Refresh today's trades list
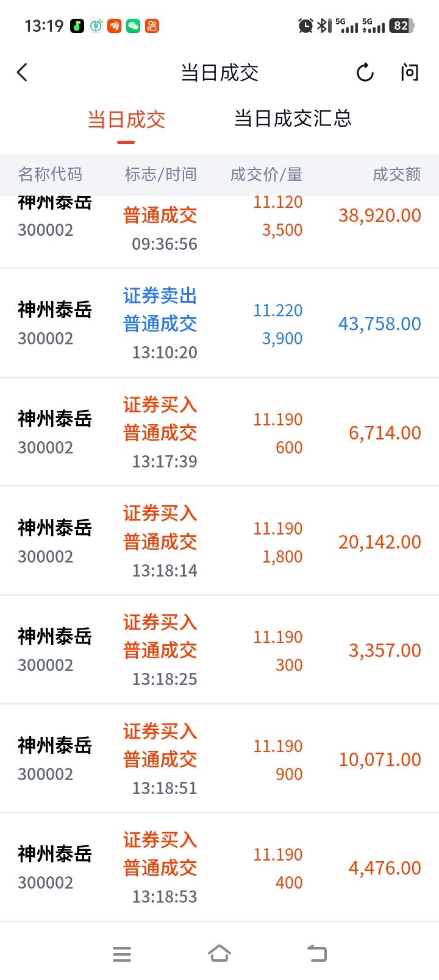 pyautogui.click(x=365, y=73)
